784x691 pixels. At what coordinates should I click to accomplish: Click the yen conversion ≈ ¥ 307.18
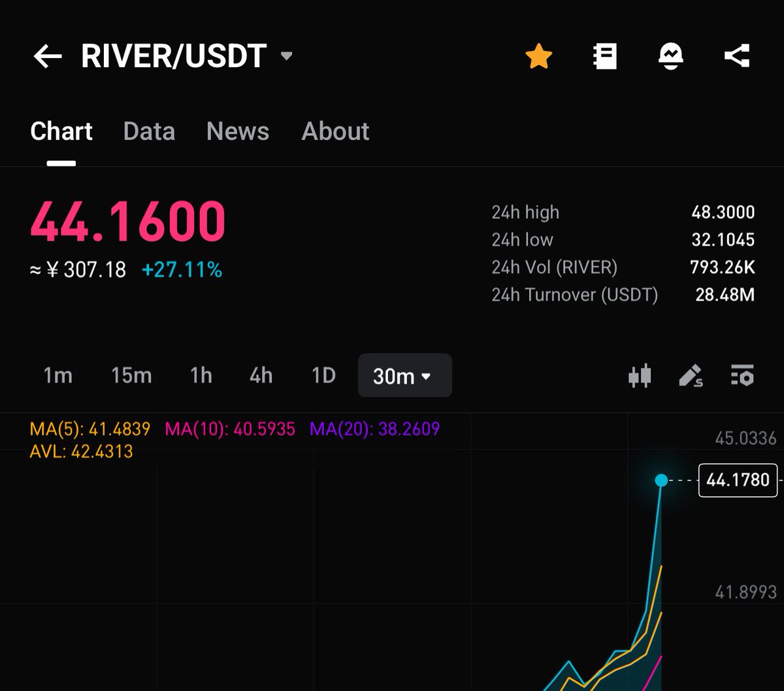click(78, 270)
